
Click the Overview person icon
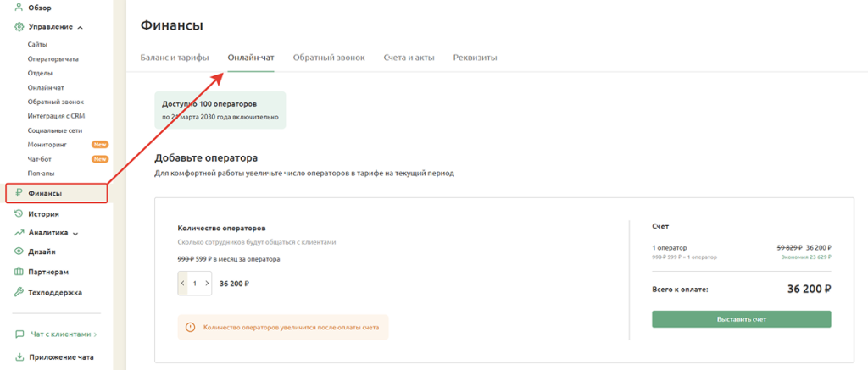coord(19,8)
